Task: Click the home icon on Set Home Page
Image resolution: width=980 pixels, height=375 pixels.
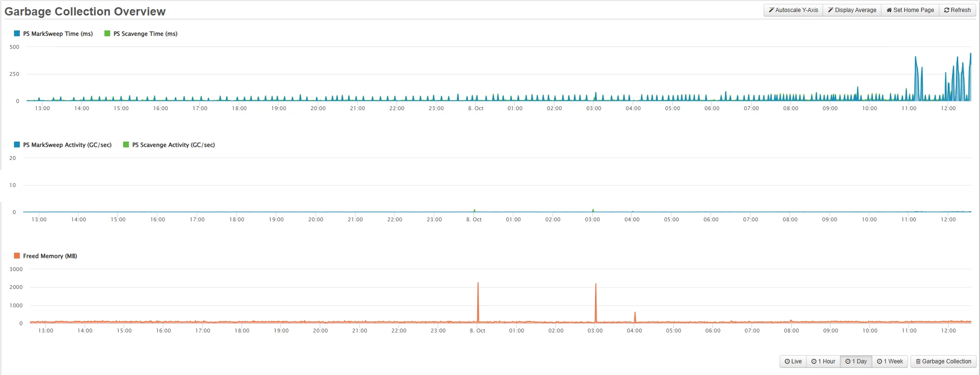Action: pos(889,10)
